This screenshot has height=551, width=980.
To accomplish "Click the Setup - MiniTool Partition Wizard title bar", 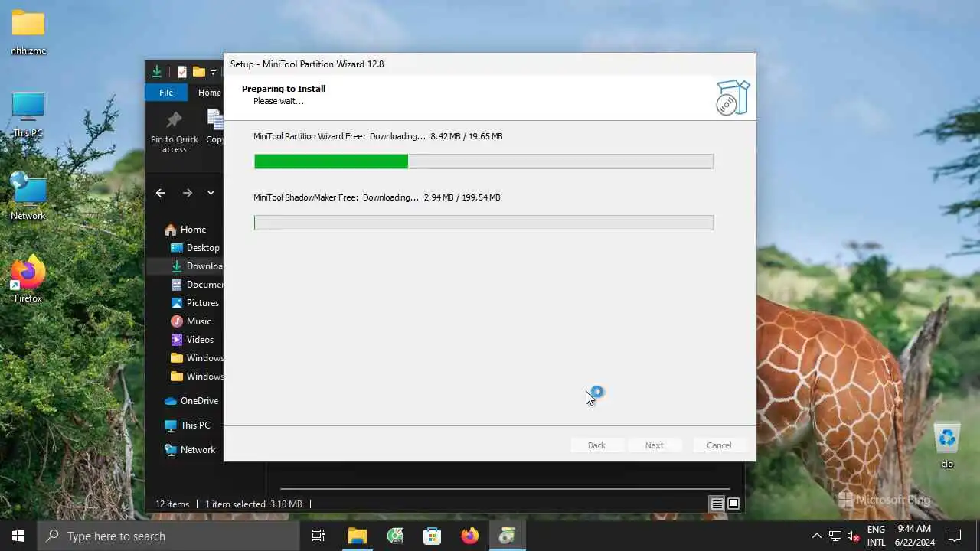I will pyautogui.click(x=489, y=64).
